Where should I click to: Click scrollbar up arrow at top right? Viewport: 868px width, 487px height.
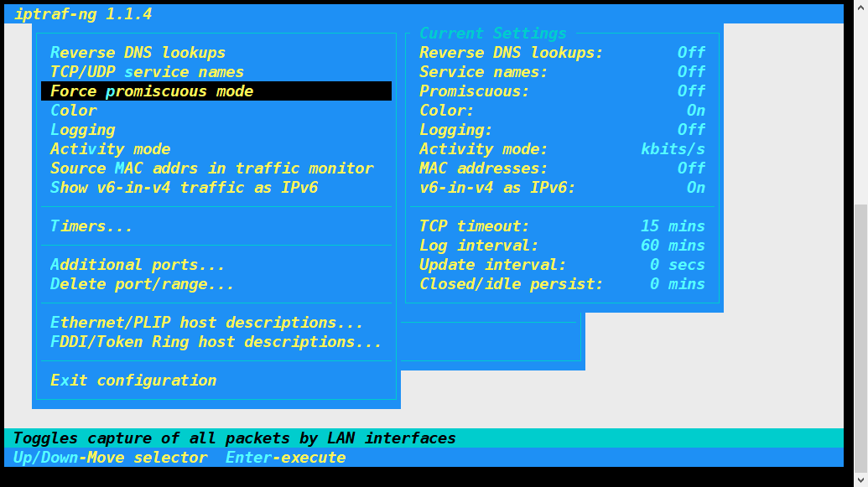click(x=860, y=8)
